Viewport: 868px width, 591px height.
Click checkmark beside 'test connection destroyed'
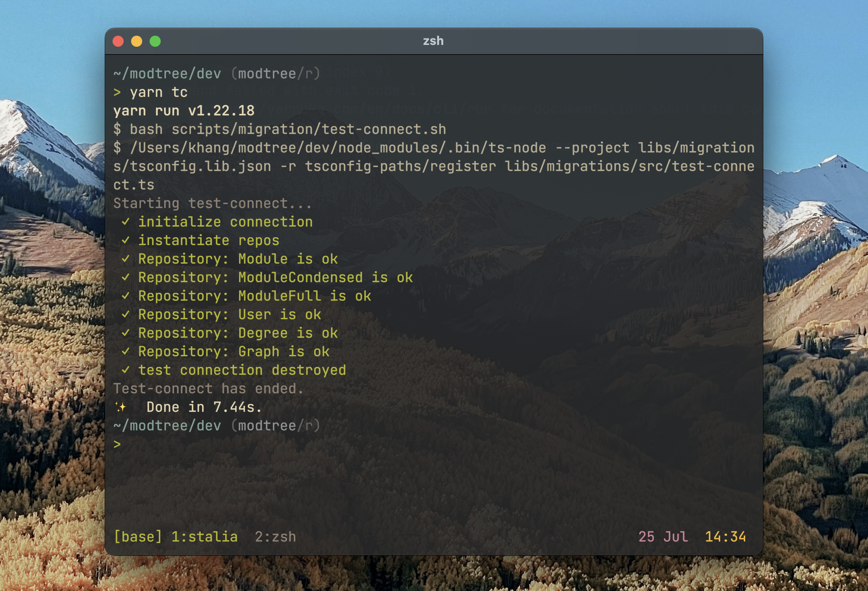pyautogui.click(x=125, y=370)
